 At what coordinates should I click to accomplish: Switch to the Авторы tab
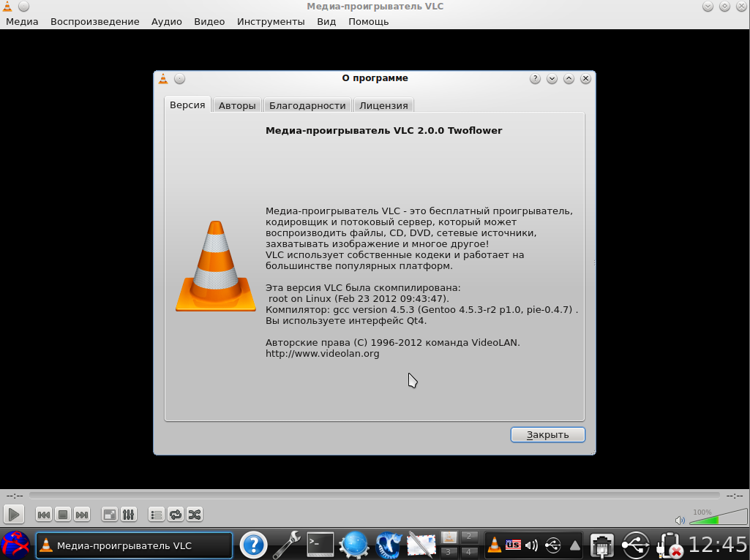[x=237, y=105]
